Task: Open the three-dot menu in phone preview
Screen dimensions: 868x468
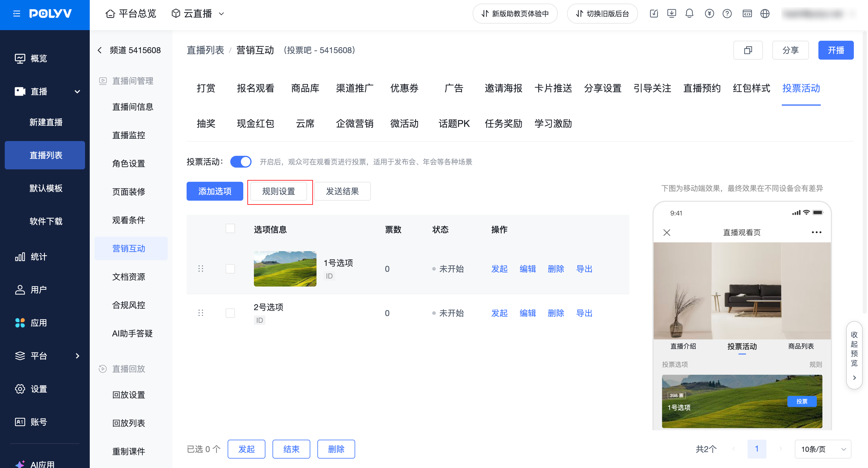Action: 816,232
